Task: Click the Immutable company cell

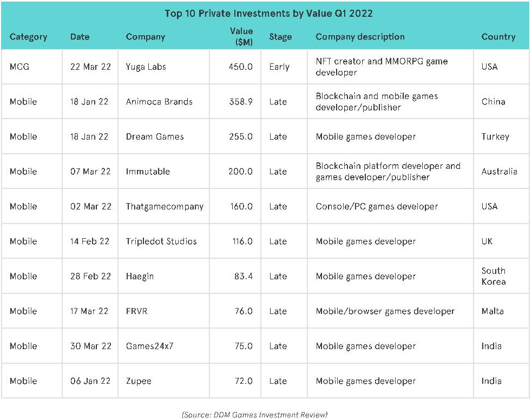Action: 148,171
